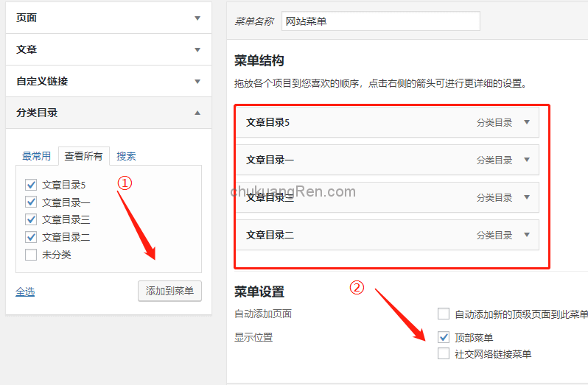Check the 未分类 category checkbox
The width and height of the screenshot is (588, 385).
[31, 255]
